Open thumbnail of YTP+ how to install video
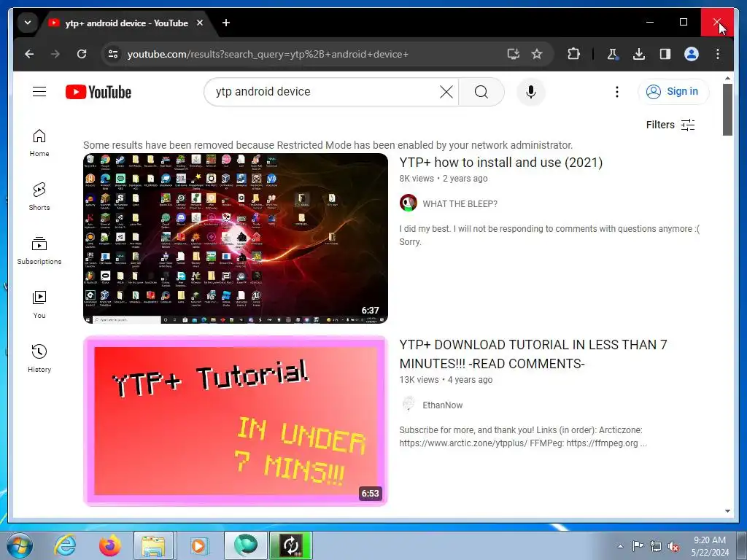This screenshot has width=747, height=560. pos(236,238)
